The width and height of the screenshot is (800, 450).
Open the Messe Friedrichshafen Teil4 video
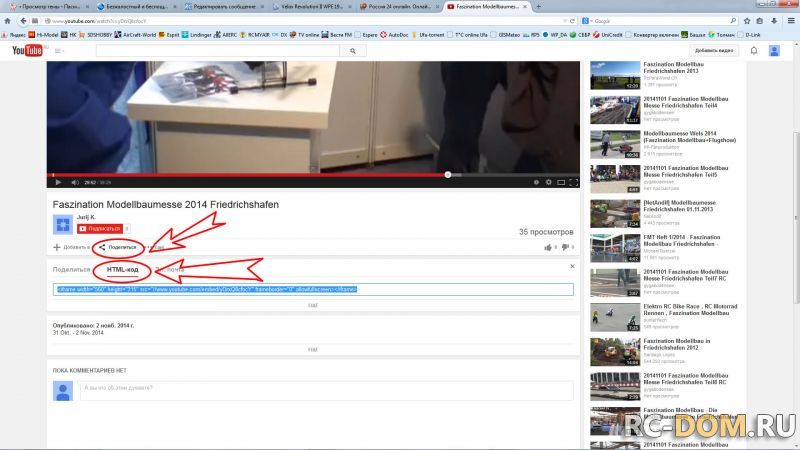(685, 102)
